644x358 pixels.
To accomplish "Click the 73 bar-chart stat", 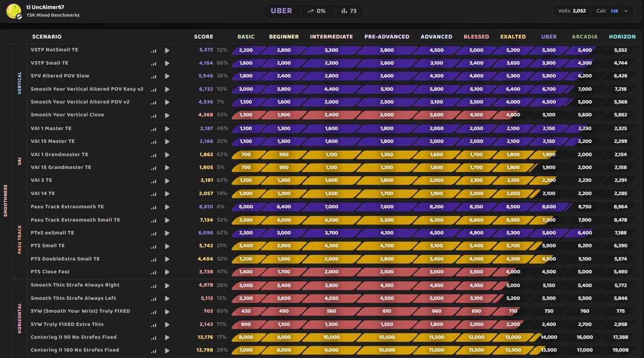I will (x=349, y=11).
